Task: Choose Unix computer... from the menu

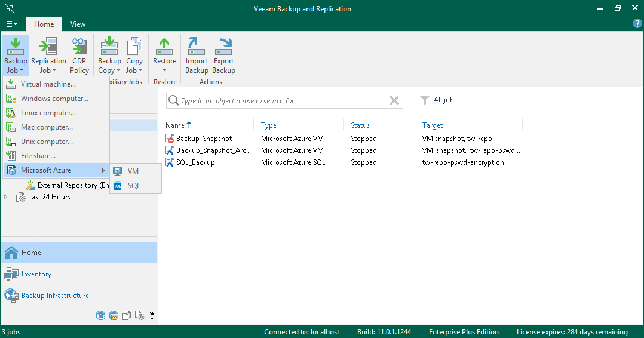Action: coord(56,142)
